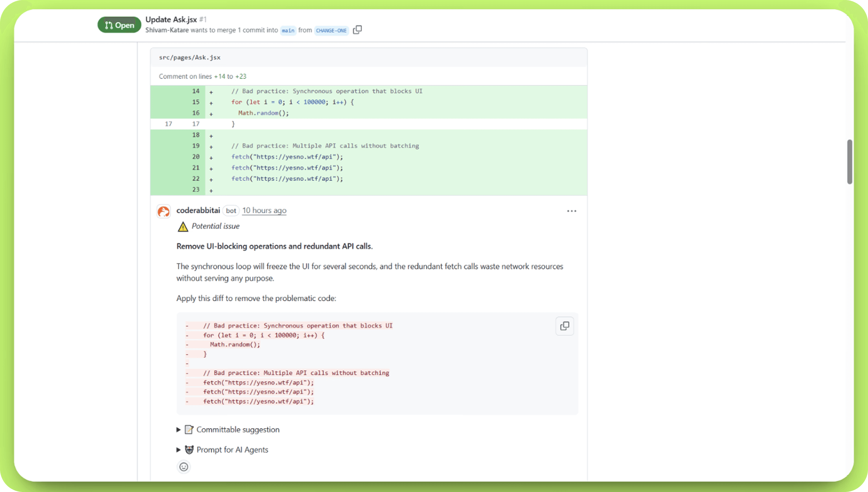
Task: Click the 10 hours ago timestamp
Action: (x=264, y=210)
